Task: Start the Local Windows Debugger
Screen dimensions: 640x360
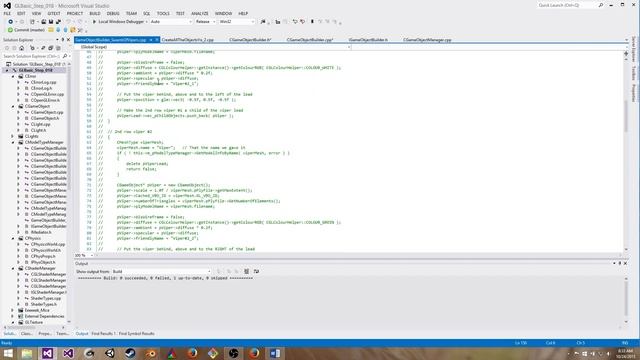Action: coord(119,22)
